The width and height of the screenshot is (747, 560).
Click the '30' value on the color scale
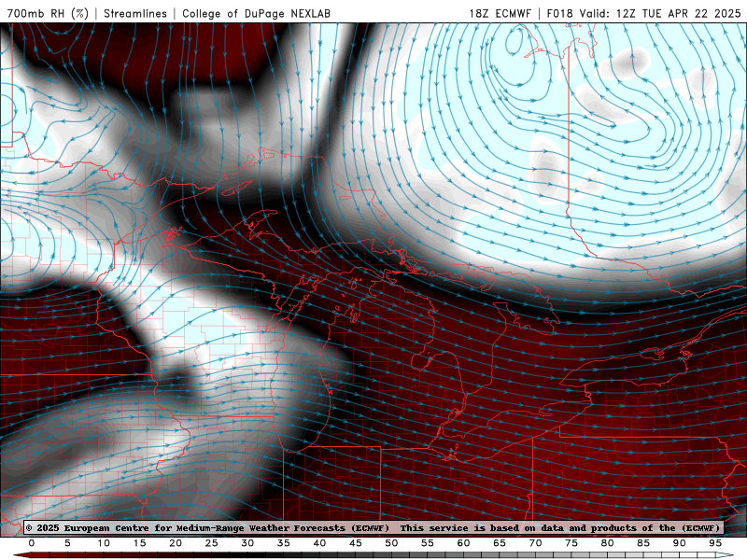(247, 543)
